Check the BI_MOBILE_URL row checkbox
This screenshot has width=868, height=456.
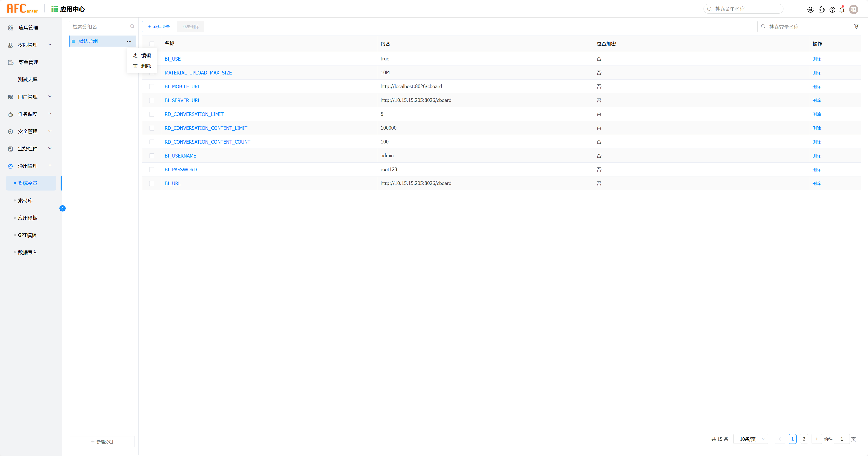pyautogui.click(x=152, y=87)
